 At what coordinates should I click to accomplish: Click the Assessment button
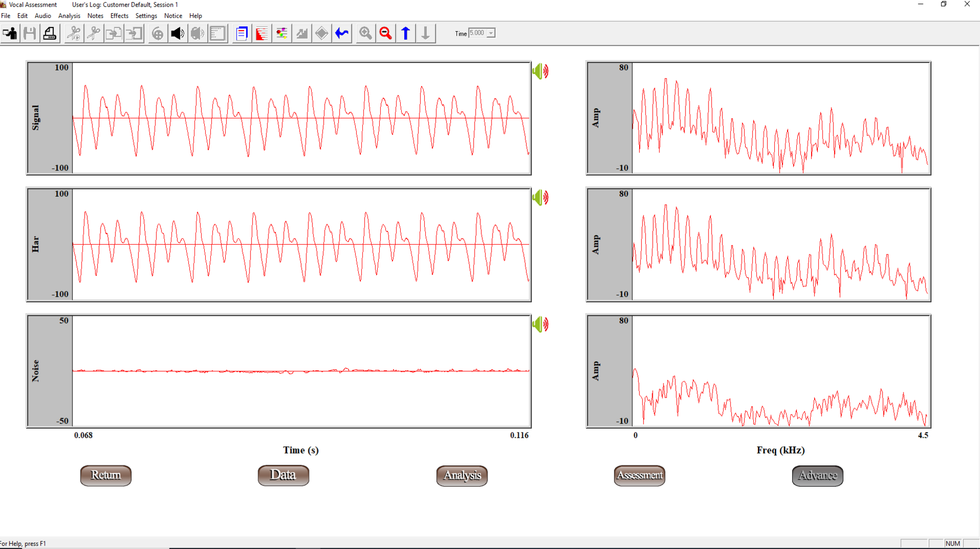point(640,475)
